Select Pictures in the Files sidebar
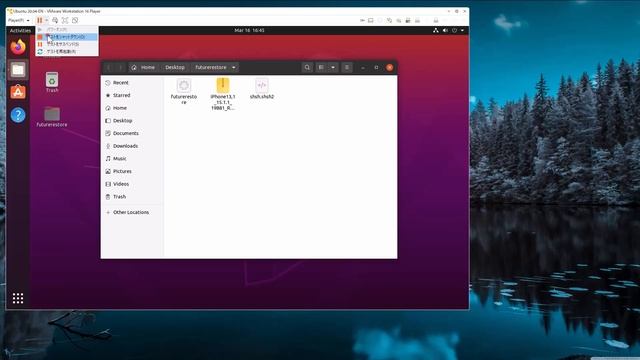Viewport: 640px width, 360px height. click(132, 171)
